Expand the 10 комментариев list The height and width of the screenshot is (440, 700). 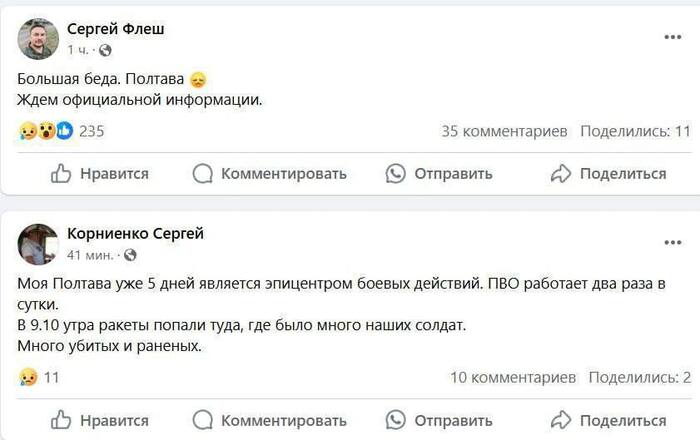[x=513, y=377]
